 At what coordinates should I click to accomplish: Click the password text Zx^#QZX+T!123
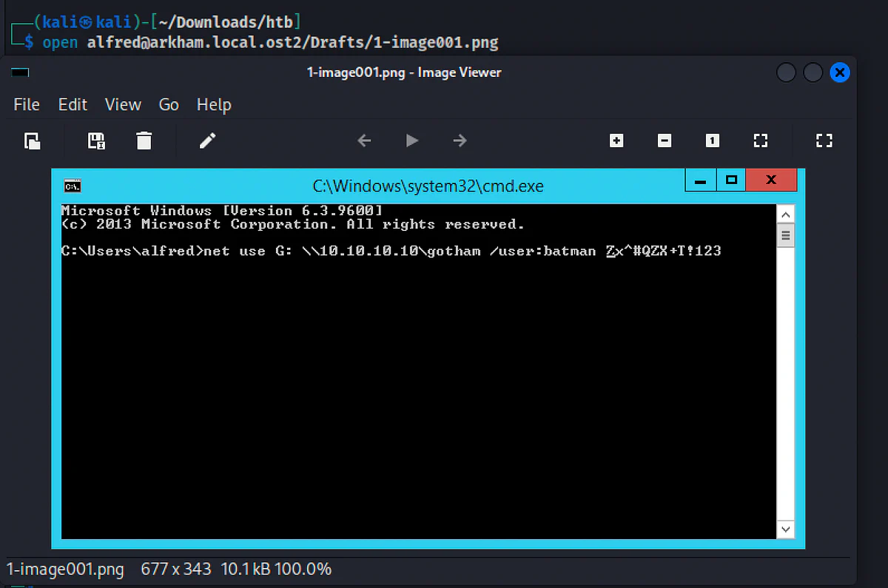[x=663, y=251]
